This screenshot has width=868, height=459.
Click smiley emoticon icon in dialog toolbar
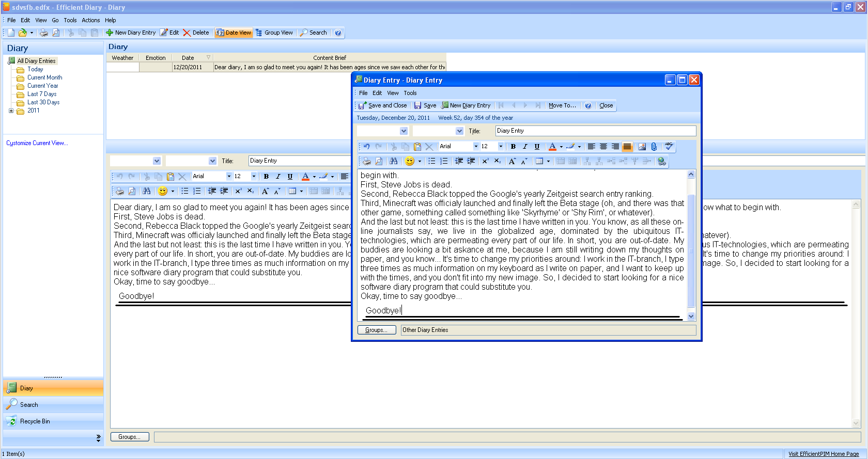coord(410,161)
